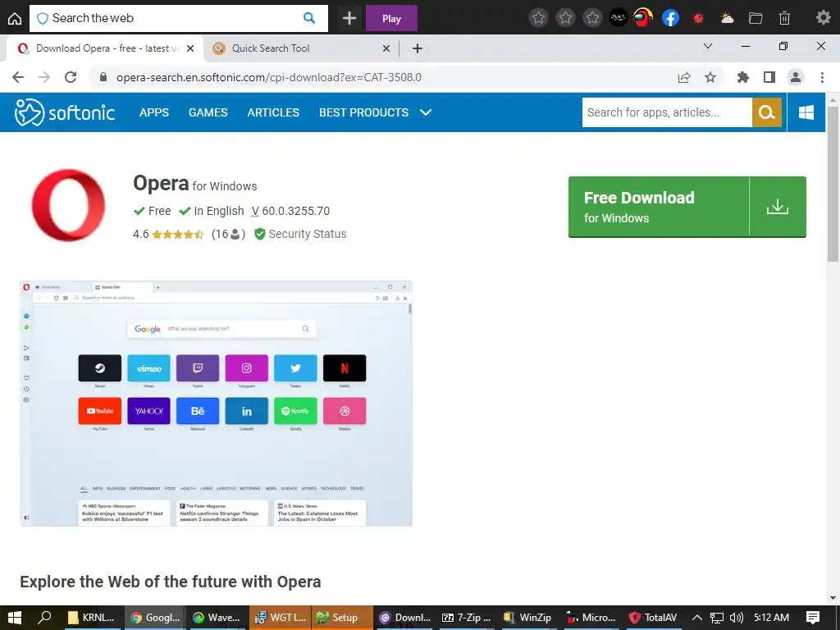840x630 pixels.
Task: Click the Security Status shield icon
Action: click(260, 234)
